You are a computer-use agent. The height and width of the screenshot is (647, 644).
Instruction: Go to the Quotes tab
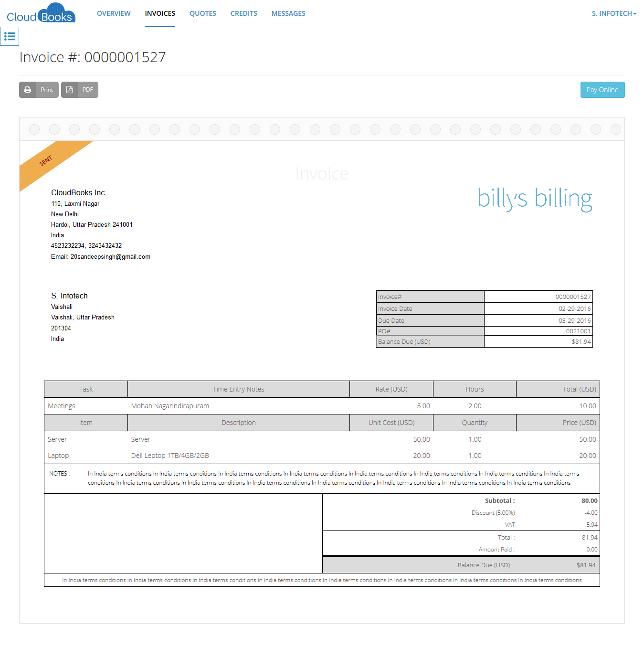pyautogui.click(x=203, y=13)
